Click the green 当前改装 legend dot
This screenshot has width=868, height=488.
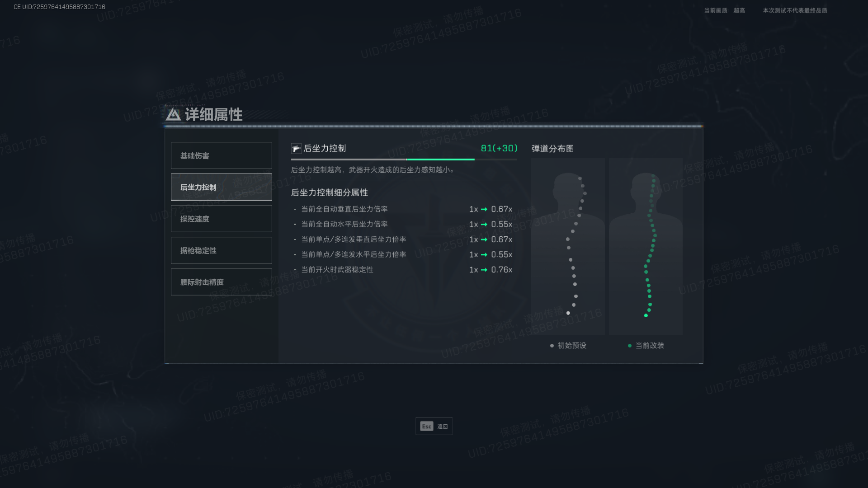[x=629, y=346]
